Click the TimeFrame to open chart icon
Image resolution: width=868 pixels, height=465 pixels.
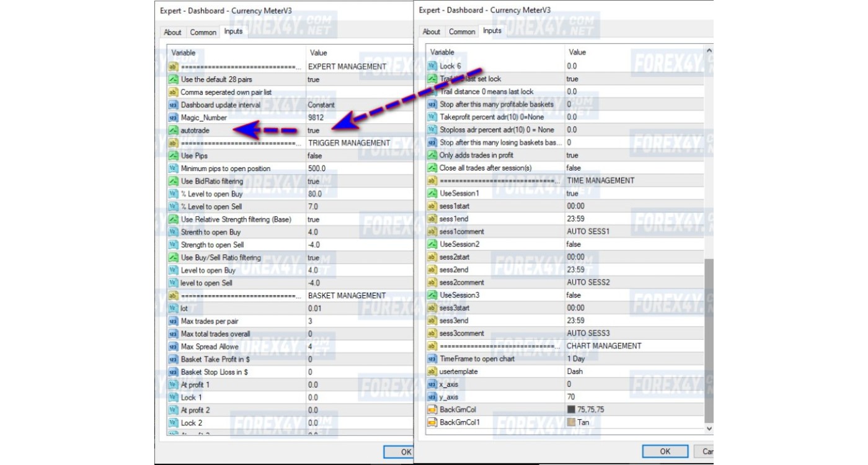[432, 359]
